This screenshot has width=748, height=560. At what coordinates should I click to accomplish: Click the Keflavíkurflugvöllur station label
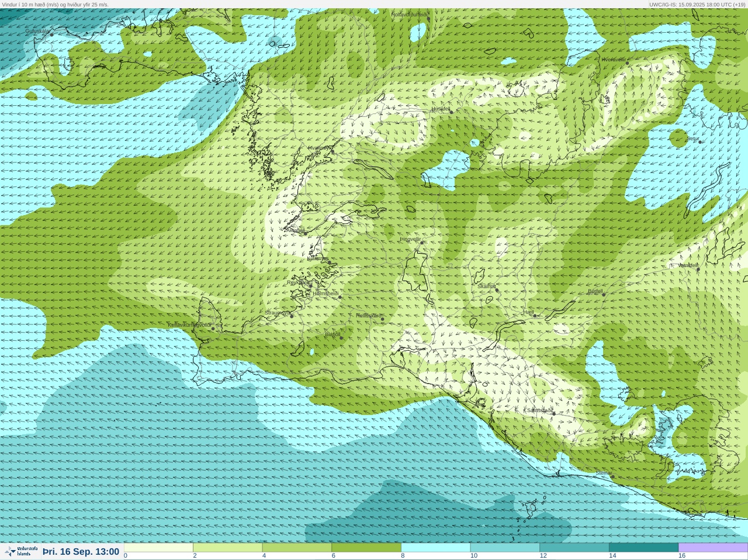190,325
